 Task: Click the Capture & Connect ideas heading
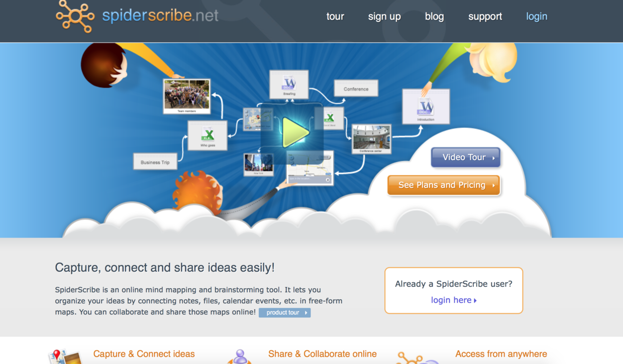click(144, 354)
